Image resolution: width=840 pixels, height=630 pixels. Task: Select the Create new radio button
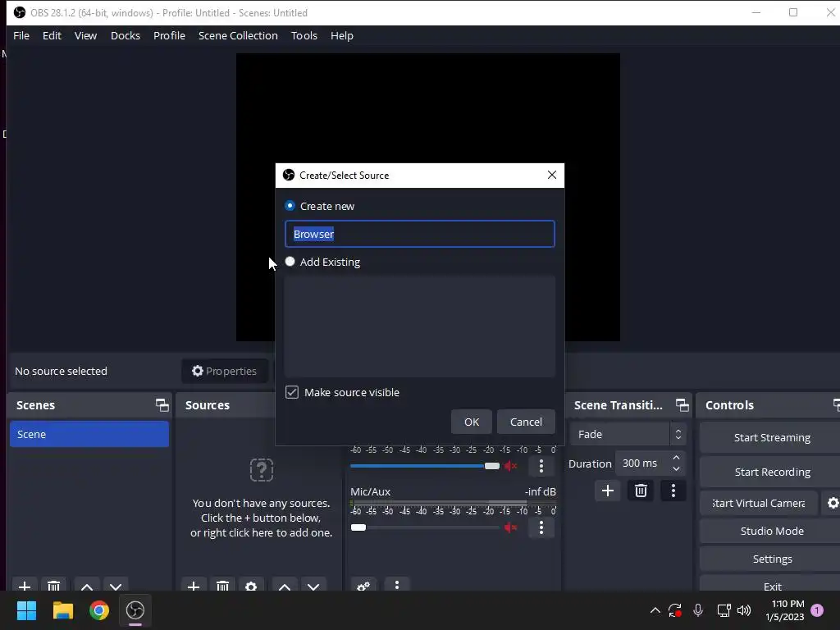(290, 206)
